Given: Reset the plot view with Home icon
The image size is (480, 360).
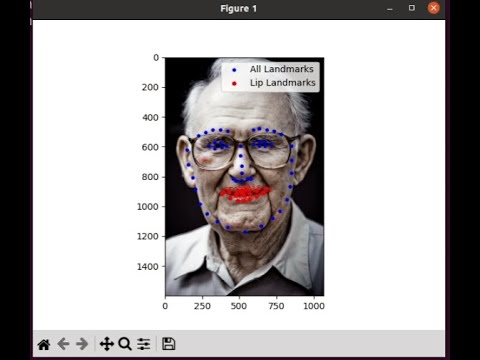Looking at the screenshot, I should coord(44,344).
